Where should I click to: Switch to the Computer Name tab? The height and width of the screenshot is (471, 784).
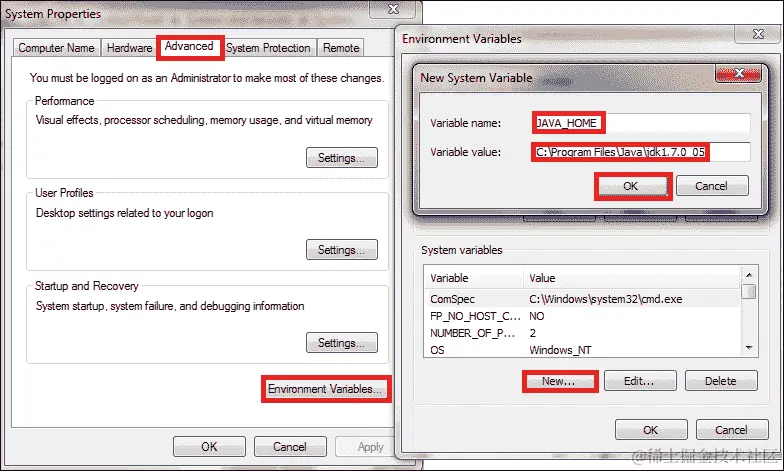tap(56, 48)
